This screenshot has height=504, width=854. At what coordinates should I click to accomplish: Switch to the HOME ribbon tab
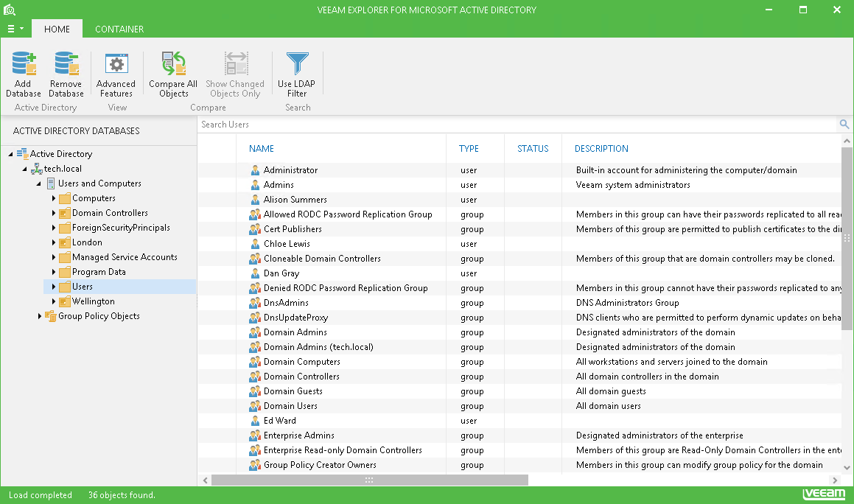click(57, 29)
